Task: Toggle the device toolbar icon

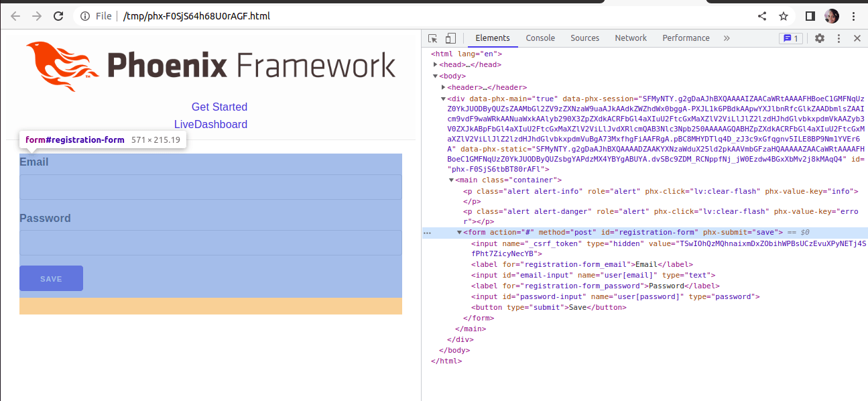Action: (x=450, y=38)
